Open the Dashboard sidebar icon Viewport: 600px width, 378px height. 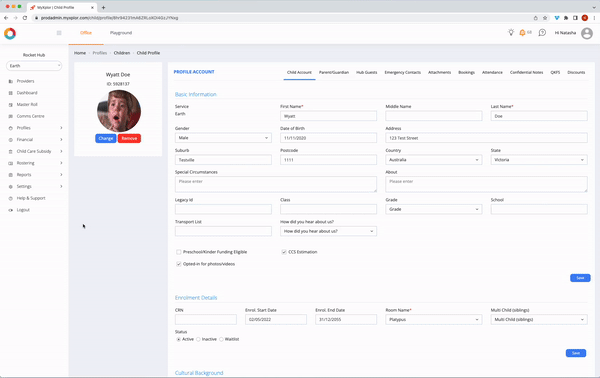coord(11,93)
